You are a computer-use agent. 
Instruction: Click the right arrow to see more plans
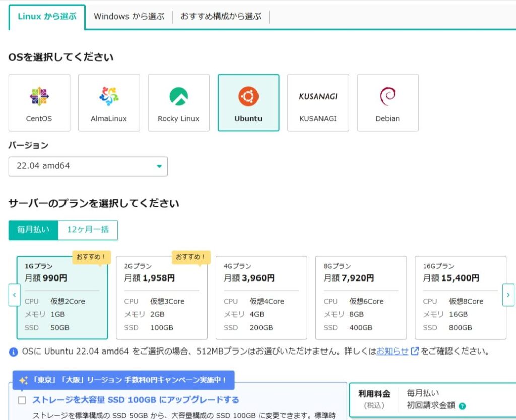point(508,295)
